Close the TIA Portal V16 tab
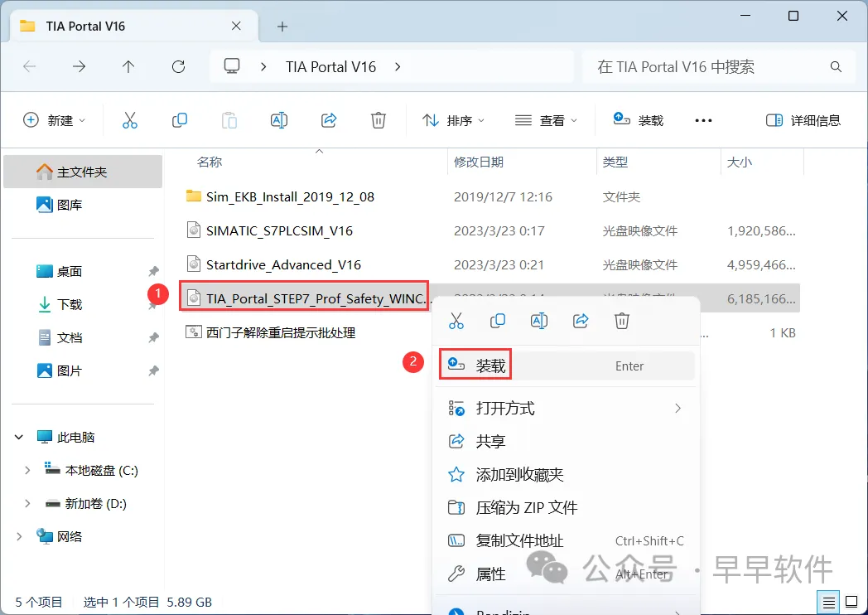 [x=236, y=26]
